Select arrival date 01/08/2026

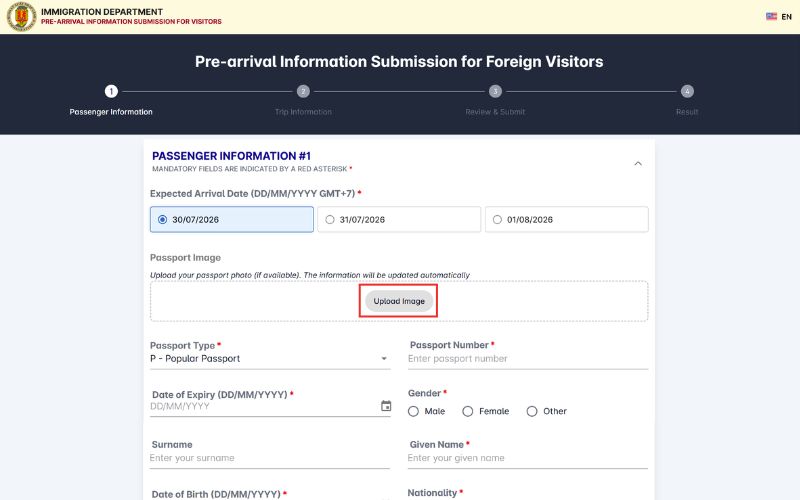point(566,219)
